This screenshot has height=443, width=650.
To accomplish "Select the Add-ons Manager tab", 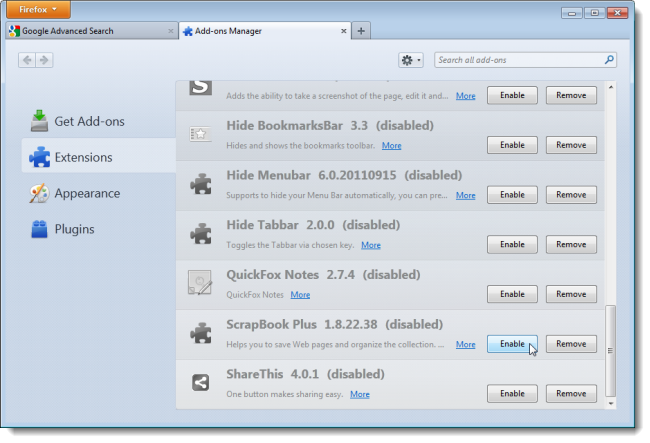I will pos(265,31).
